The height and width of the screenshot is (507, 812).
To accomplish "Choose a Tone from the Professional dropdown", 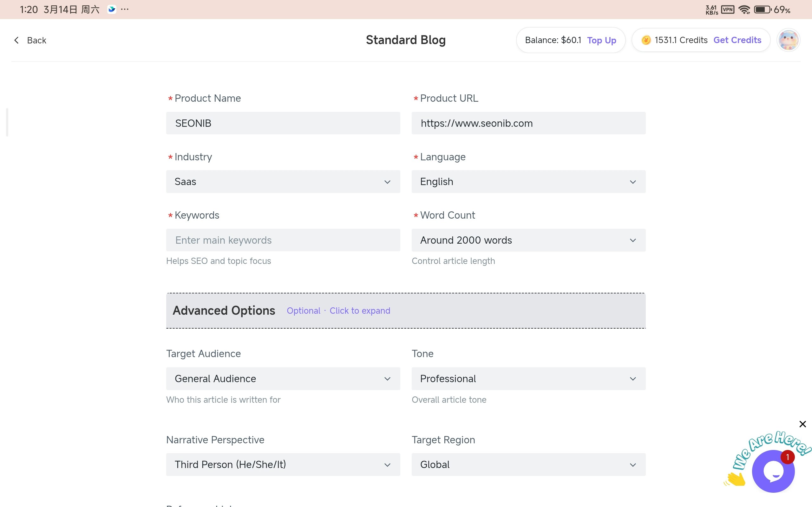I will [x=528, y=379].
